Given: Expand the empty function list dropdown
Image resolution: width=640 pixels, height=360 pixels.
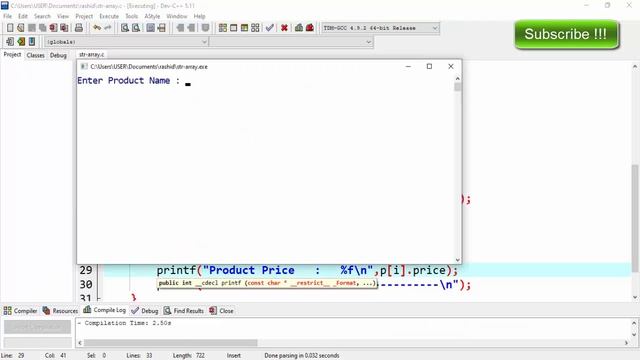Looking at the screenshot, I should tap(369, 42).
